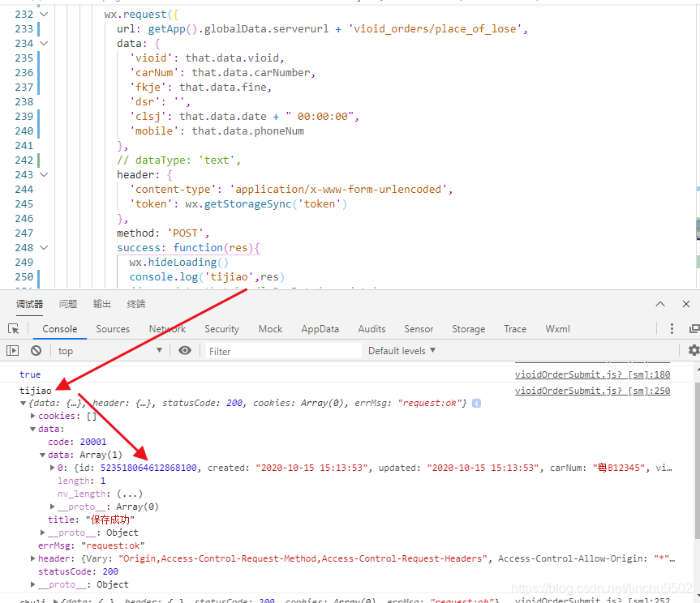Open the Wxml tab
Image resolution: width=700 pixels, height=603 pixels.
pyautogui.click(x=557, y=329)
